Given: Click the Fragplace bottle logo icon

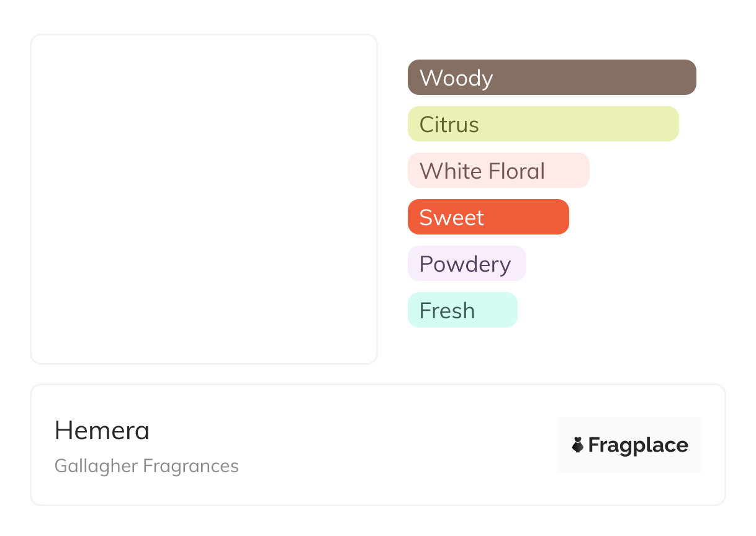Looking at the screenshot, I should (x=578, y=445).
